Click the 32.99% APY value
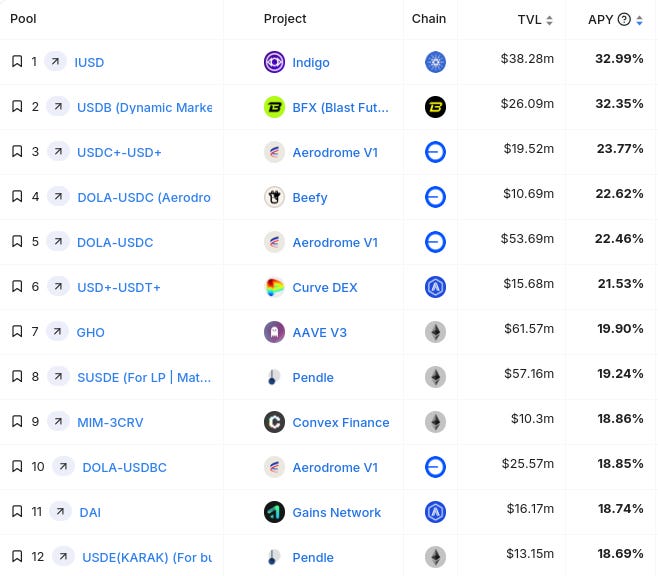658x576 pixels. tap(619, 58)
